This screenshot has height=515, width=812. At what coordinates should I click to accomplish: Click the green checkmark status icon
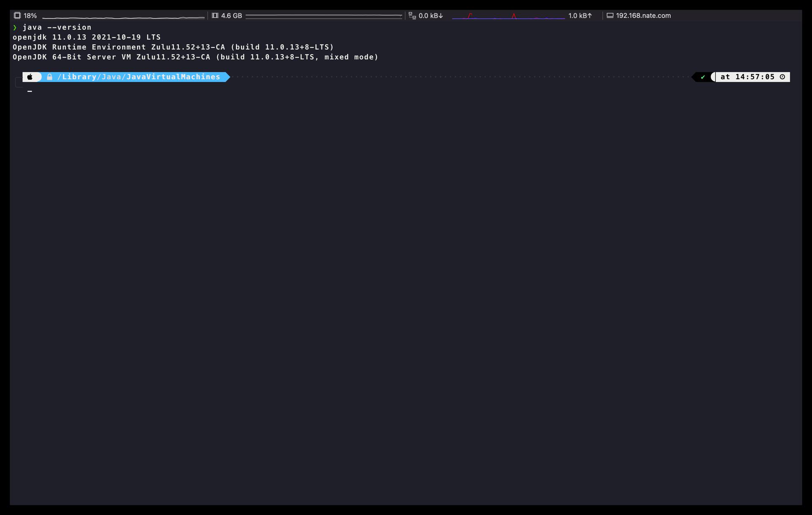pos(703,77)
